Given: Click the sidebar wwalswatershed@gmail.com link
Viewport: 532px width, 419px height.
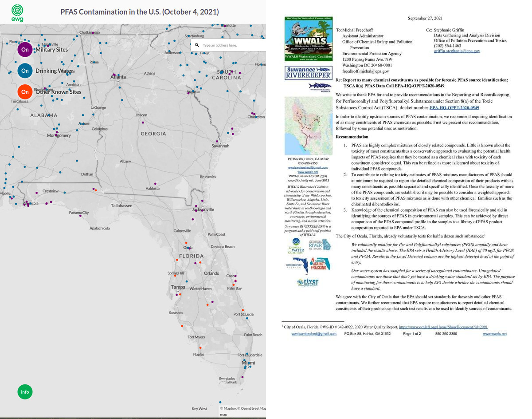Looking at the screenshot, I should point(308,168).
